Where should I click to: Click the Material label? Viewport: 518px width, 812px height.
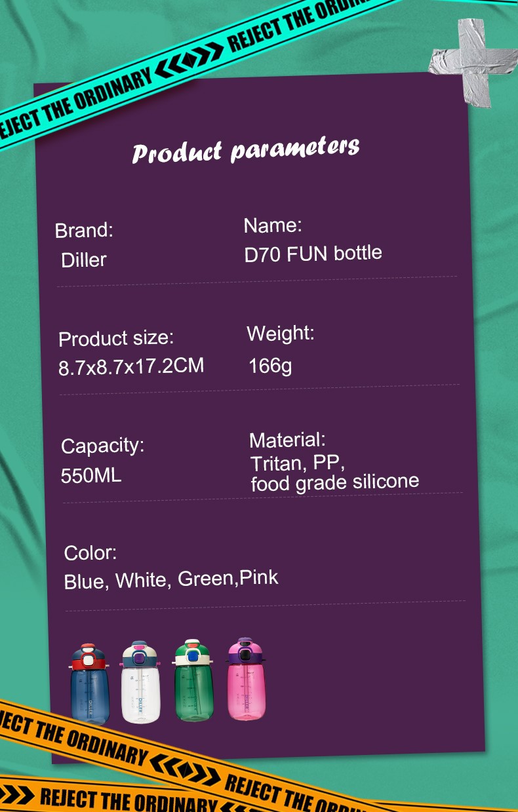click(x=287, y=440)
